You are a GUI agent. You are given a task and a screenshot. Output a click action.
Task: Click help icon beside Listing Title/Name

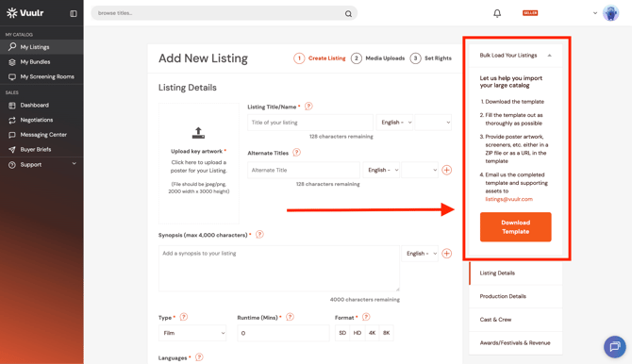click(x=308, y=107)
